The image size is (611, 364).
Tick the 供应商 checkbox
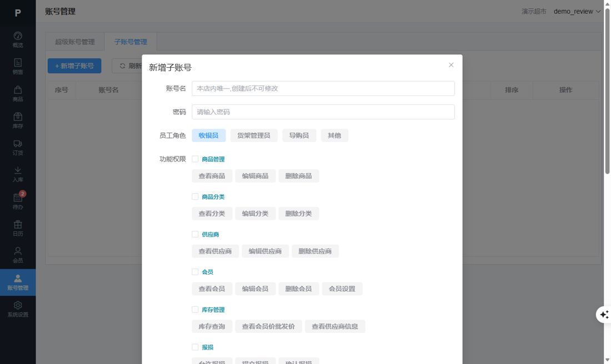[195, 234]
